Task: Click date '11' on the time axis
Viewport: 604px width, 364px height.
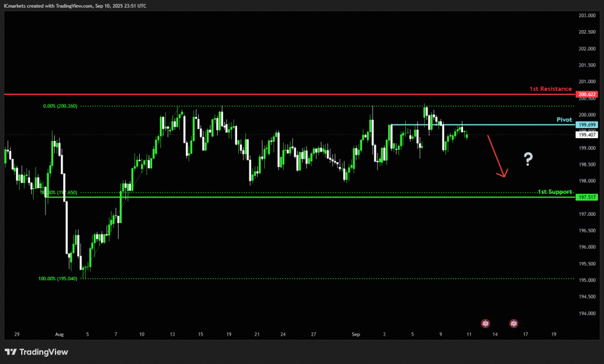Action: [469, 335]
